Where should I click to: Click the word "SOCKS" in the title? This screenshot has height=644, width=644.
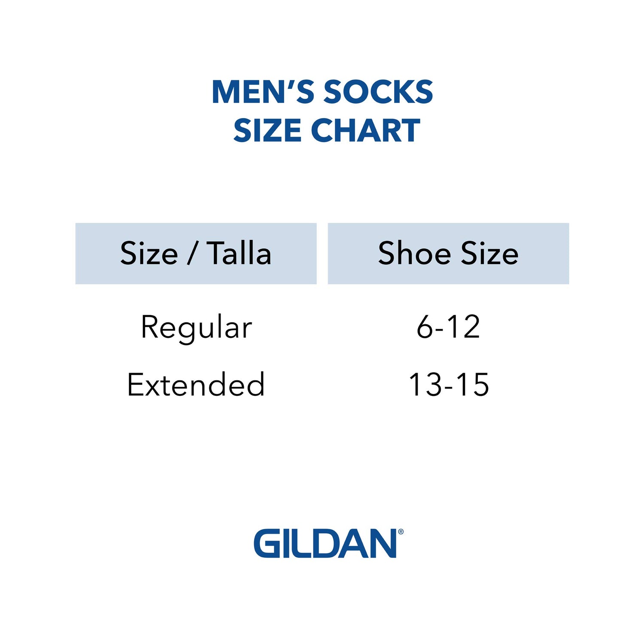point(378,92)
